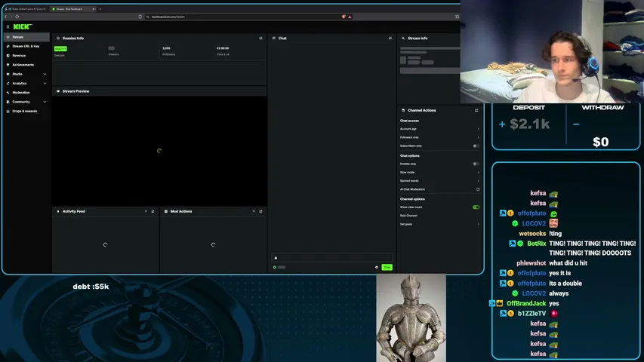644x362 pixels.
Task: Click username phlewshot in overlay chat
Action: (x=531, y=263)
